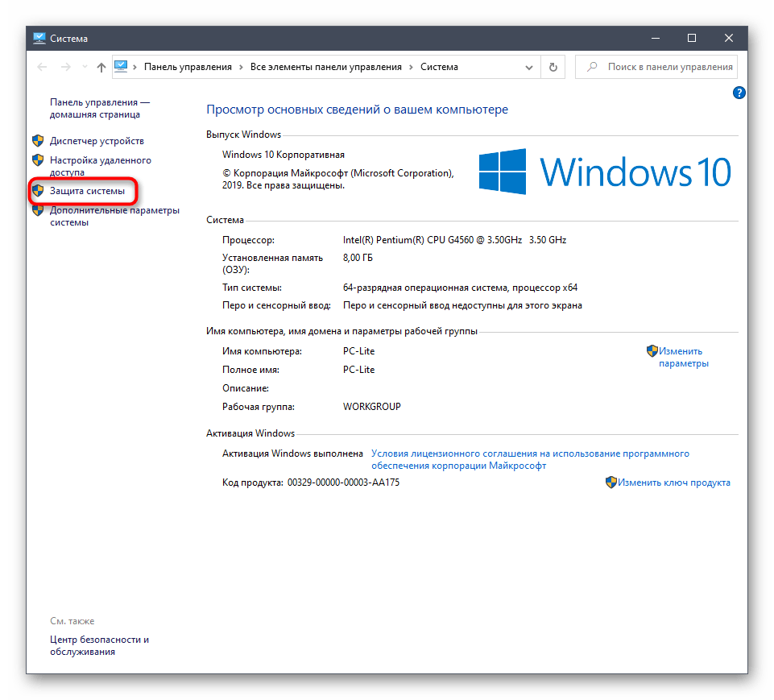Screen dimensions: 774x700
Task: Click the Полное имя PC-Lite value
Action: (x=358, y=370)
